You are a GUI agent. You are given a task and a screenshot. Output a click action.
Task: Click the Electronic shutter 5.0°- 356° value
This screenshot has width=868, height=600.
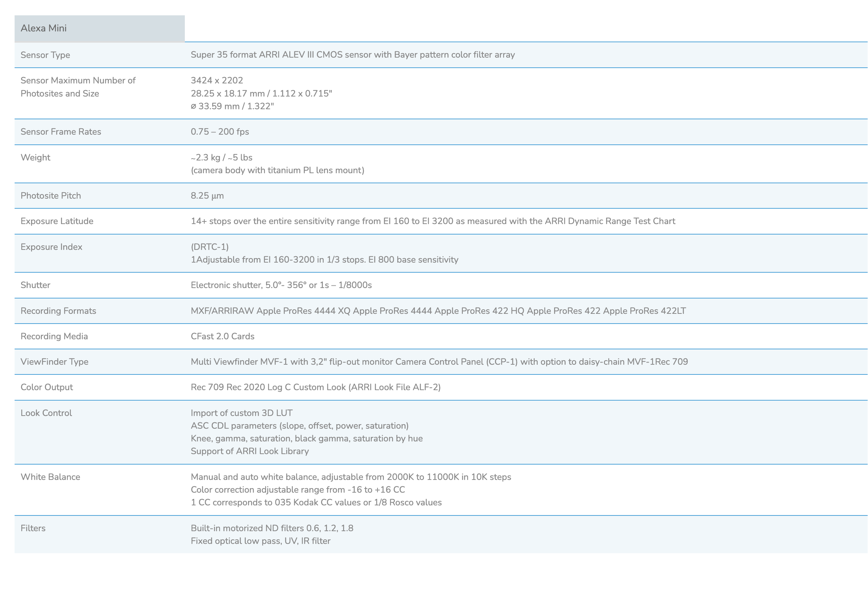(281, 285)
